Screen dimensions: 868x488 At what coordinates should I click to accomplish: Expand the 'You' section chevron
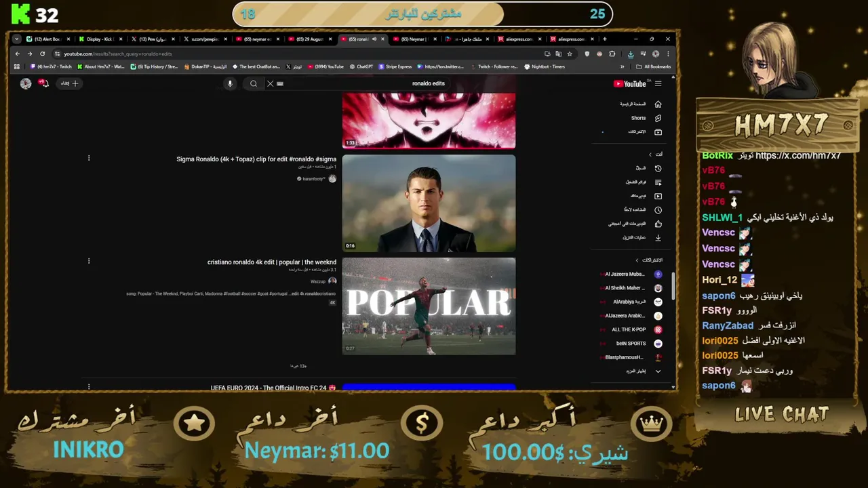coord(650,154)
